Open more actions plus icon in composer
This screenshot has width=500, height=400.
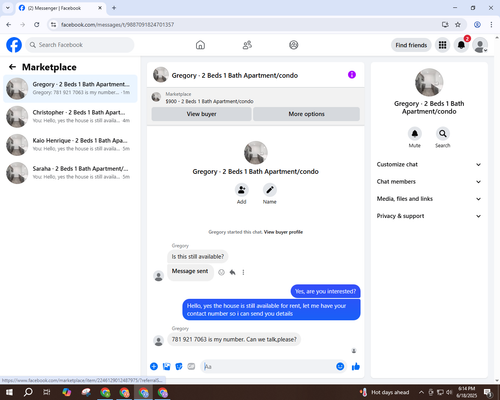click(x=154, y=367)
